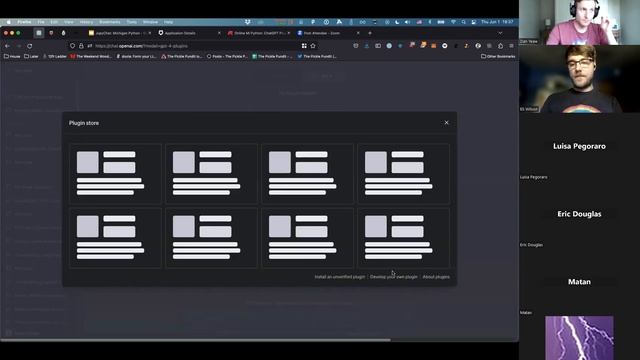Open the Tools menu
The image size is (640, 360).
point(131,22)
